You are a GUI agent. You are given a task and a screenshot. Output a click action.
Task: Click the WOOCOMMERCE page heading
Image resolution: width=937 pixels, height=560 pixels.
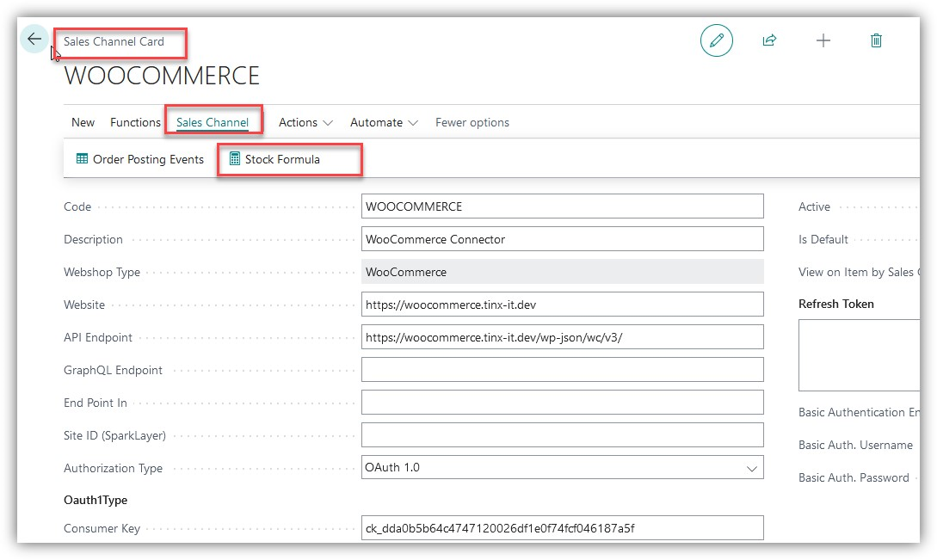[162, 76]
